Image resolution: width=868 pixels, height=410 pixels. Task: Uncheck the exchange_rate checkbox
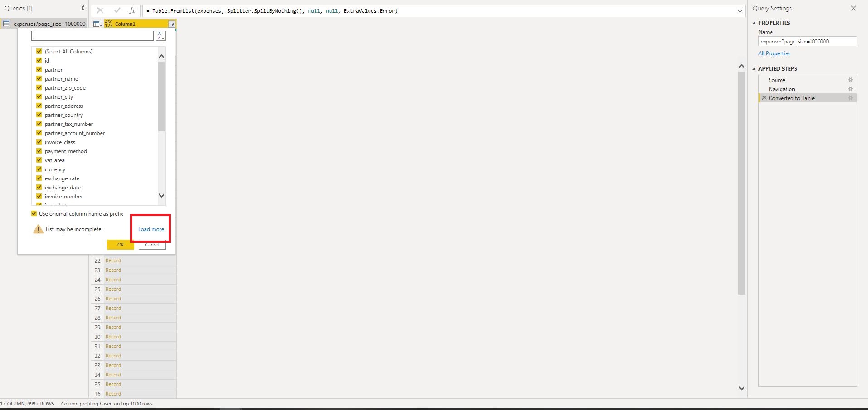tap(39, 178)
